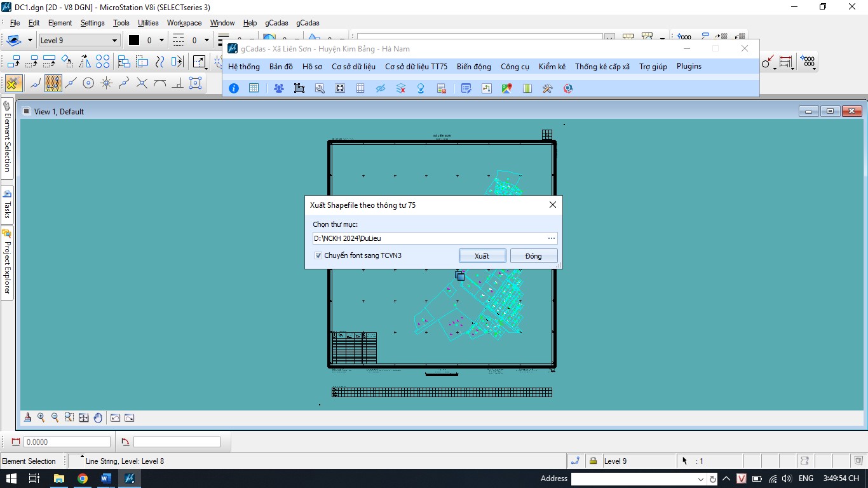Select the Pan View hand tool

click(98, 417)
